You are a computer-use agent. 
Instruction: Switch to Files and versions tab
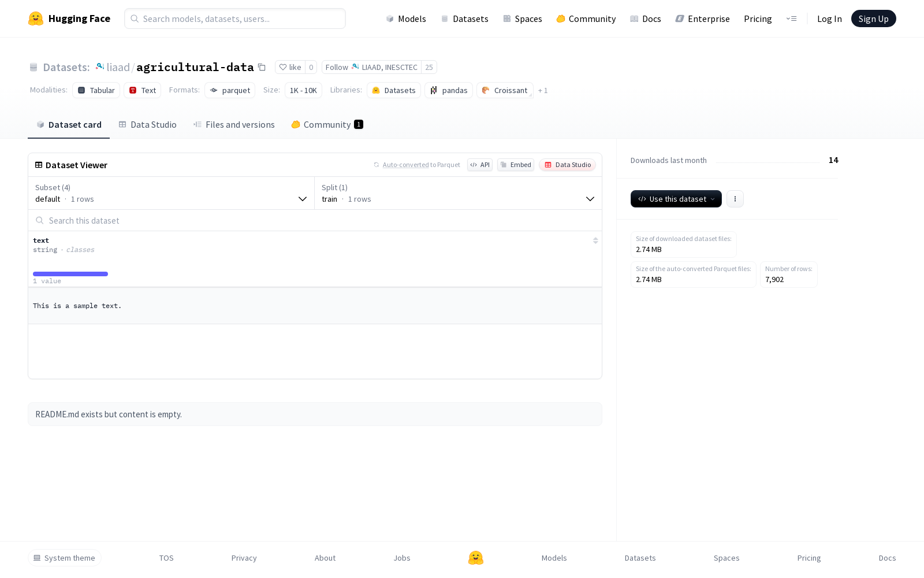click(x=234, y=125)
